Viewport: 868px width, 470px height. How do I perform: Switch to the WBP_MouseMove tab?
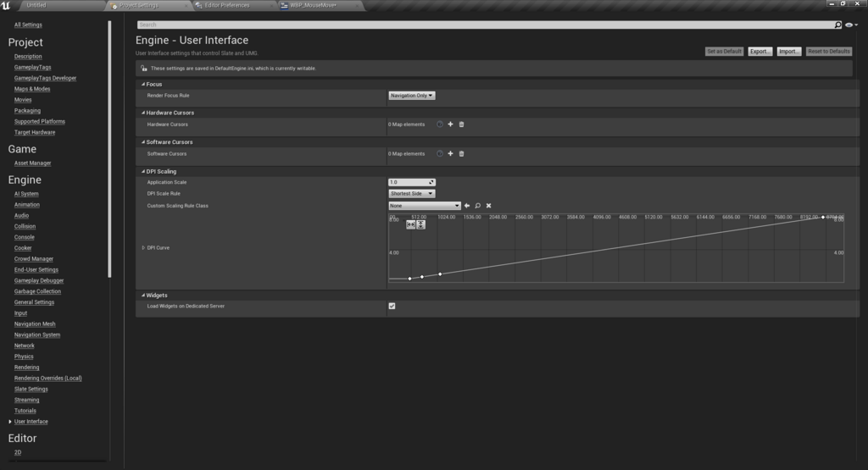319,6
